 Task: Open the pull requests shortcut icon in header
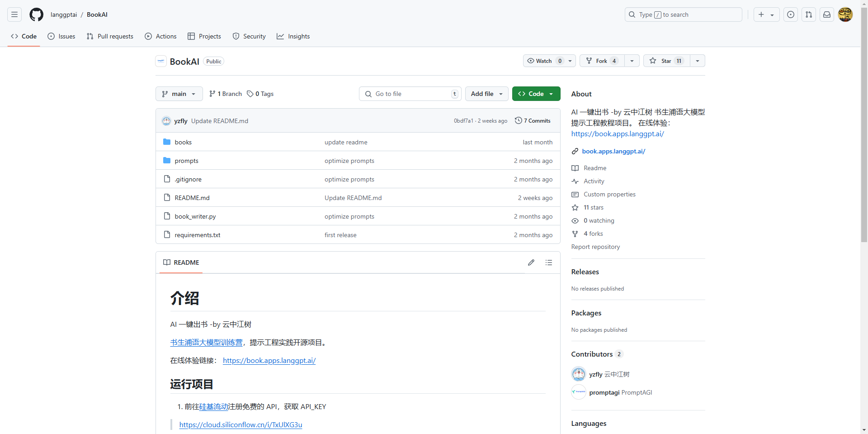click(809, 14)
